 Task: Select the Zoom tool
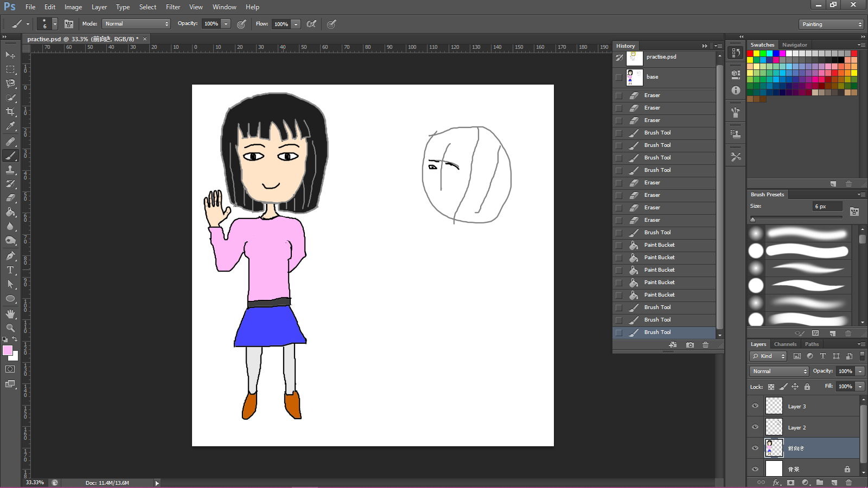(10, 328)
